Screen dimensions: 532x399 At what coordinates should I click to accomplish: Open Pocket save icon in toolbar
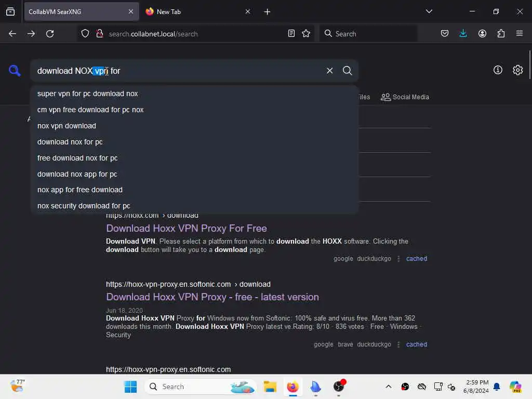(x=445, y=33)
